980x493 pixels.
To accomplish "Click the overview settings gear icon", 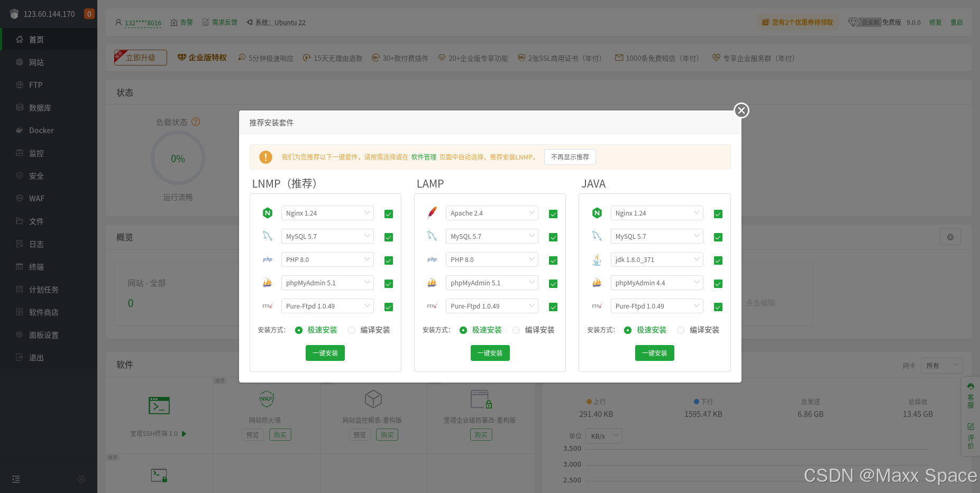I will 950,237.
